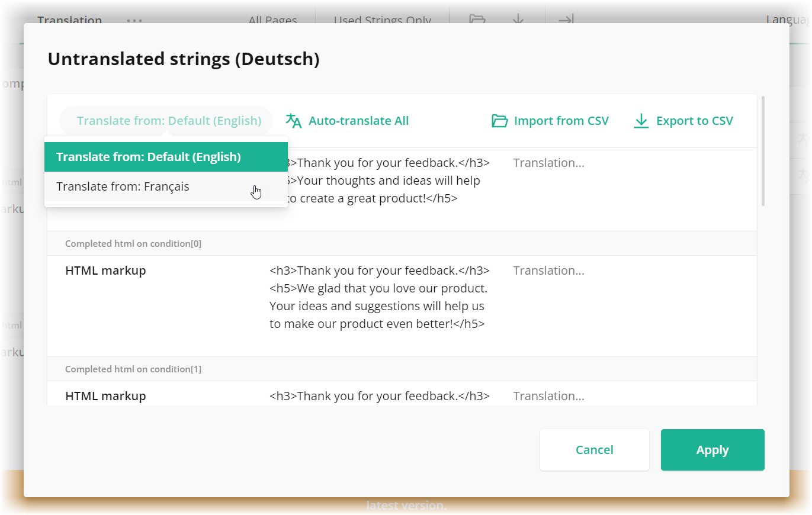The image size is (812, 515).
Task: Choose Translate from: Default (English) option
Action: coord(149,156)
